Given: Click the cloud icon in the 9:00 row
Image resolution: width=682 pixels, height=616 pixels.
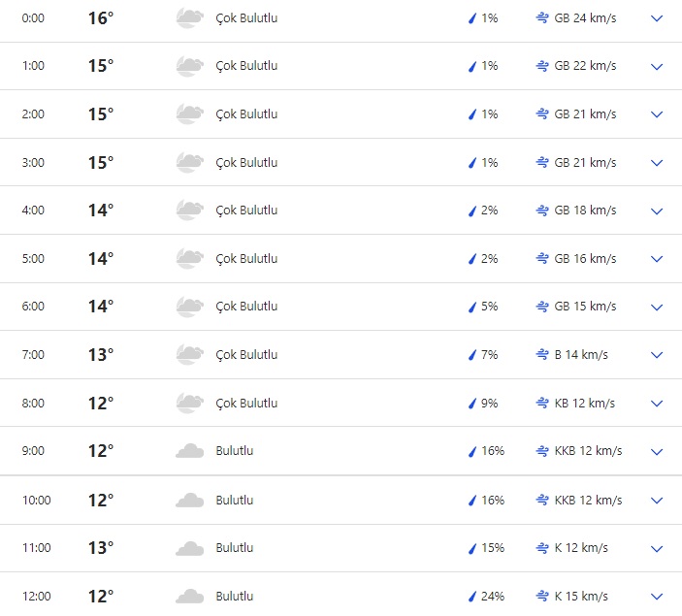Looking at the screenshot, I should 189,451.
